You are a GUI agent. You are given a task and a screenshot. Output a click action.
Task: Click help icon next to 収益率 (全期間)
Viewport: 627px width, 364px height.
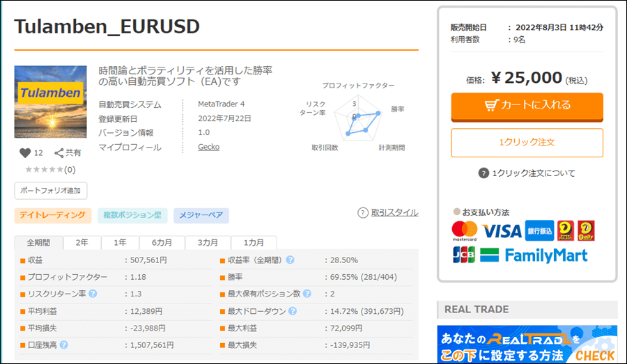pyautogui.click(x=290, y=260)
